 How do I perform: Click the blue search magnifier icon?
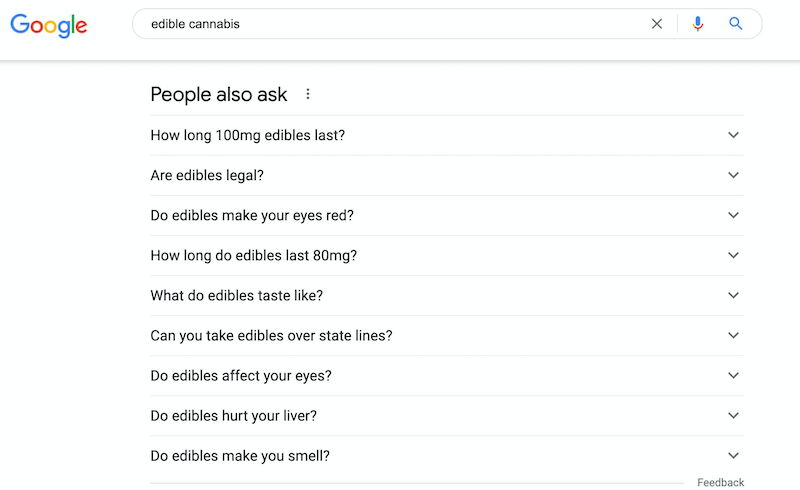coord(735,23)
